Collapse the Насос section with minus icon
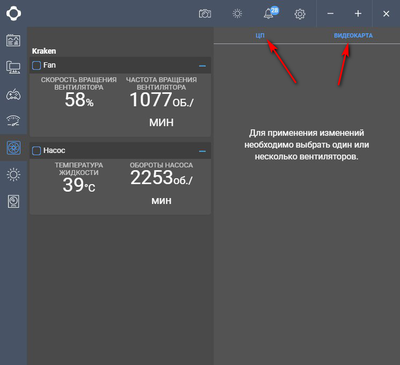This screenshot has width=400, height=365. tap(202, 151)
